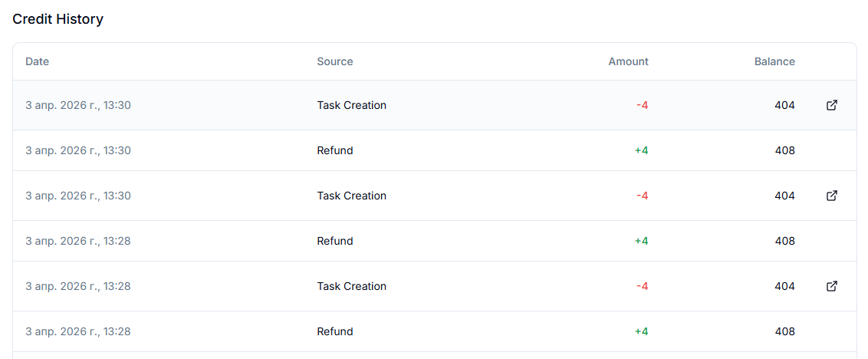Click the date cell of the topmost highlighted row
The height and width of the screenshot is (359, 868).
point(78,105)
